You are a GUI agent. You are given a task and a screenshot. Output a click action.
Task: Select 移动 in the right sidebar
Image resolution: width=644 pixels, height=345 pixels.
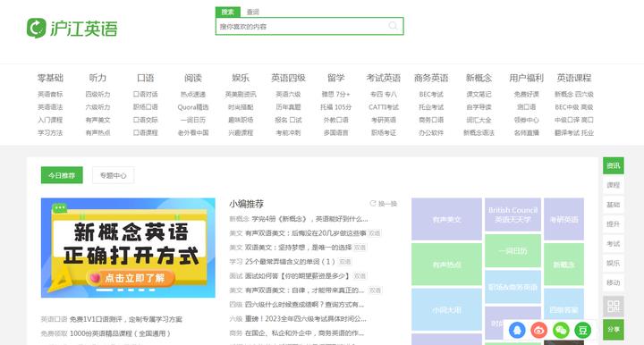(614, 282)
